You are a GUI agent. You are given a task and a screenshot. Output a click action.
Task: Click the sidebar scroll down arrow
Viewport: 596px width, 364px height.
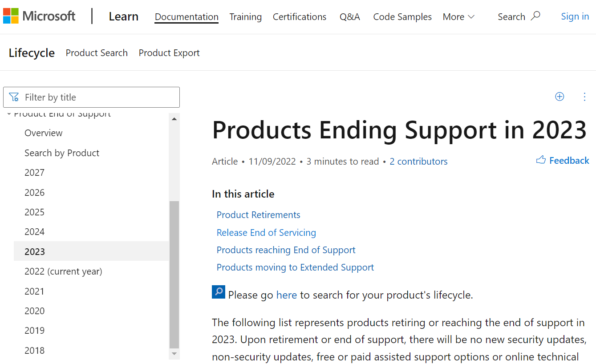click(x=174, y=354)
